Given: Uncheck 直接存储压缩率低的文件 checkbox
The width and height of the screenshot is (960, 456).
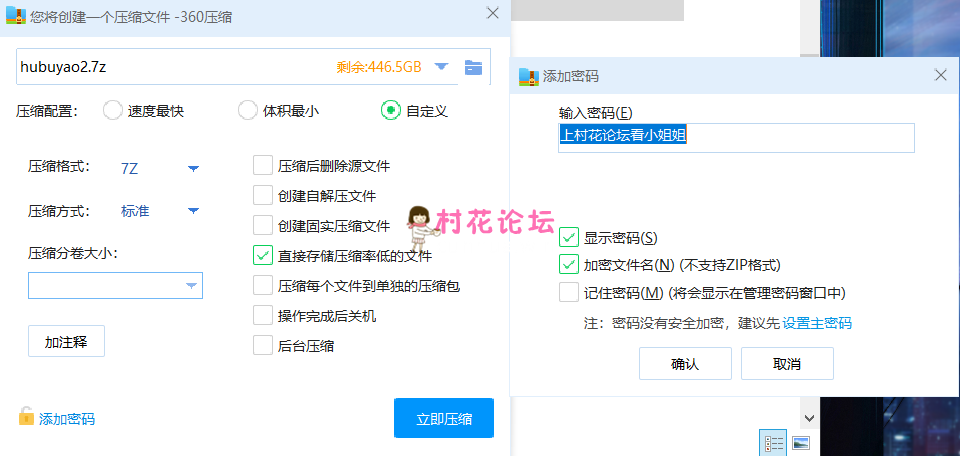Looking at the screenshot, I should (x=263, y=255).
